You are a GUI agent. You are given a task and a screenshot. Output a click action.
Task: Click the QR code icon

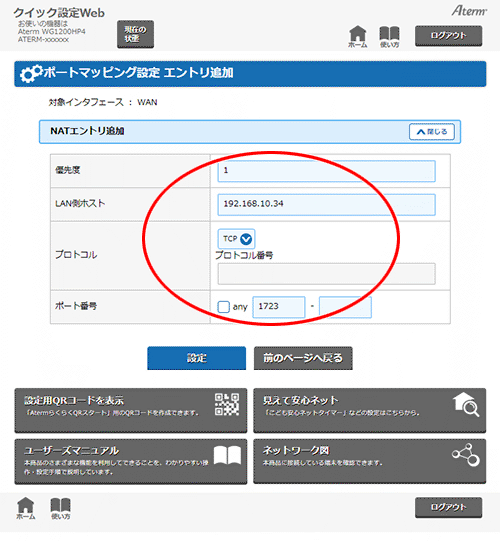(x=227, y=404)
